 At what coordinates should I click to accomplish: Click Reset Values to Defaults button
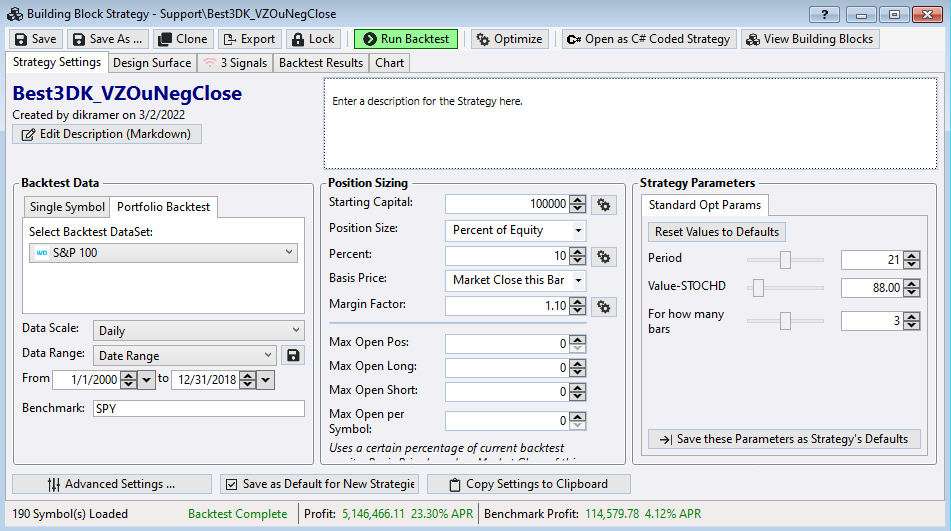tap(716, 231)
